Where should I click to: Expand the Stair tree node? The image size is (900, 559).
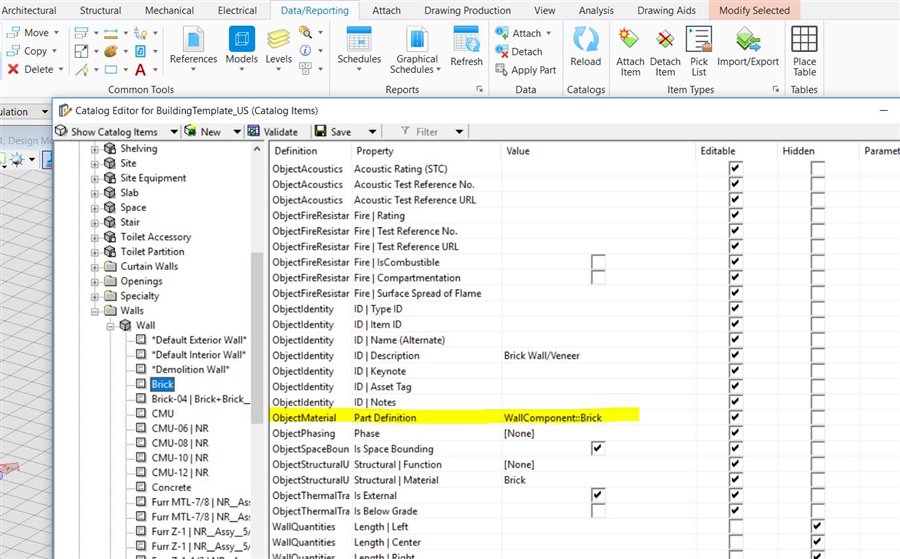(95, 223)
